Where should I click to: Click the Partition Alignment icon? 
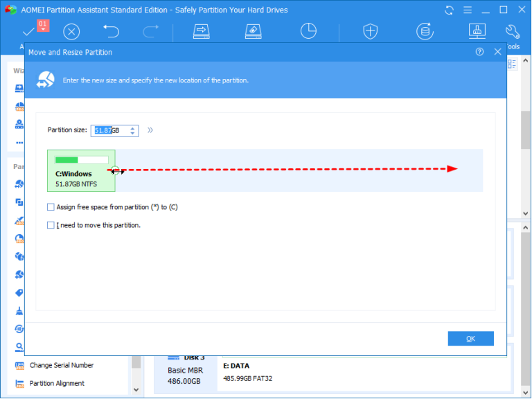[x=19, y=384]
